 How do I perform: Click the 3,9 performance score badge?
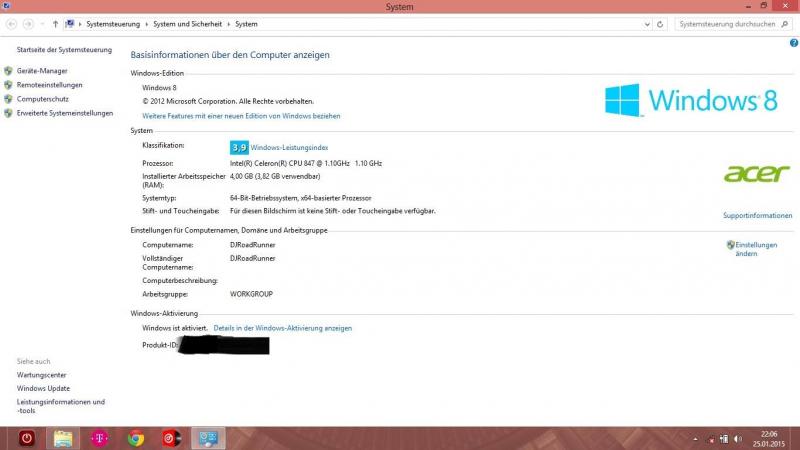pos(239,147)
